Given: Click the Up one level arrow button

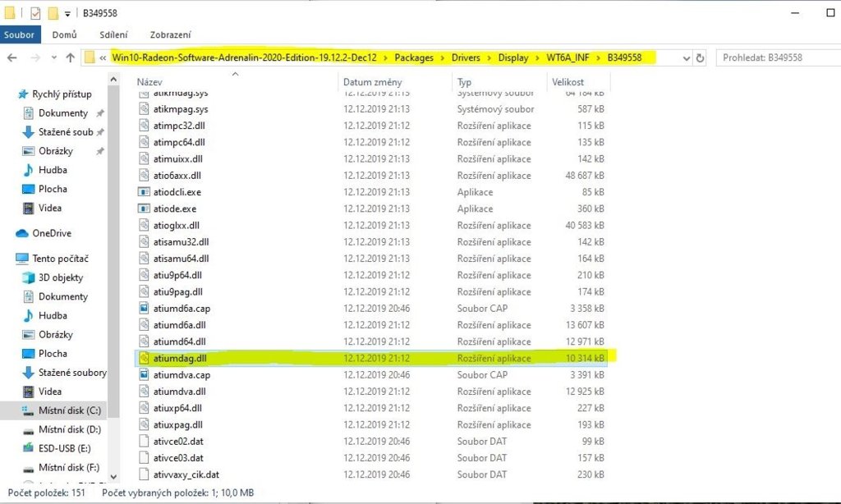Looking at the screenshot, I should pyautogui.click(x=69, y=58).
